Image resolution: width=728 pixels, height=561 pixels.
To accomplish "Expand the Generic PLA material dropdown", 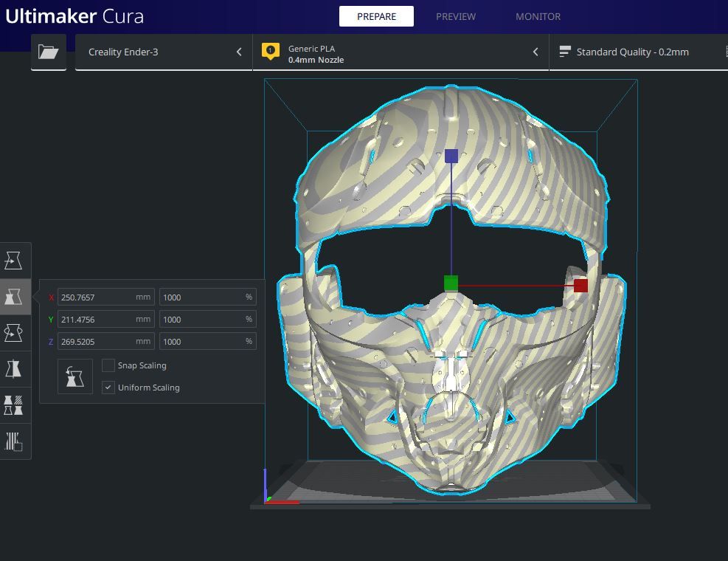I will pyautogui.click(x=401, y=52).
